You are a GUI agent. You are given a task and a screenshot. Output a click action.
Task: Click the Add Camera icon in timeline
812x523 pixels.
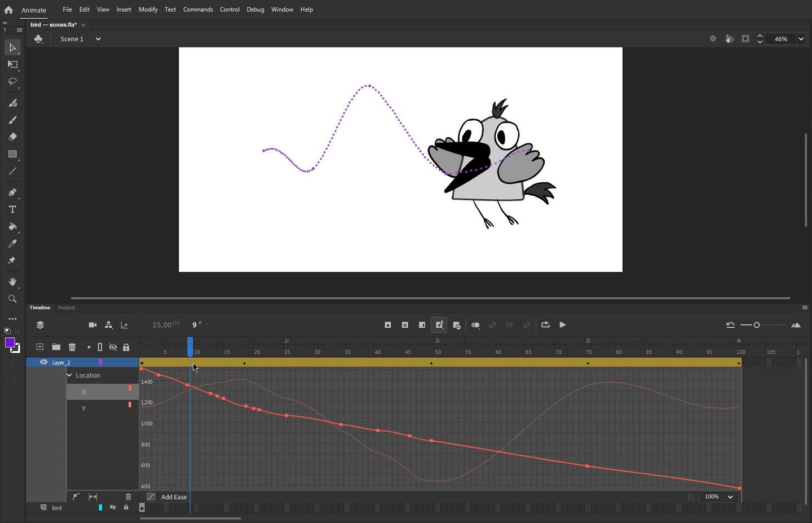tap(92, 325)
